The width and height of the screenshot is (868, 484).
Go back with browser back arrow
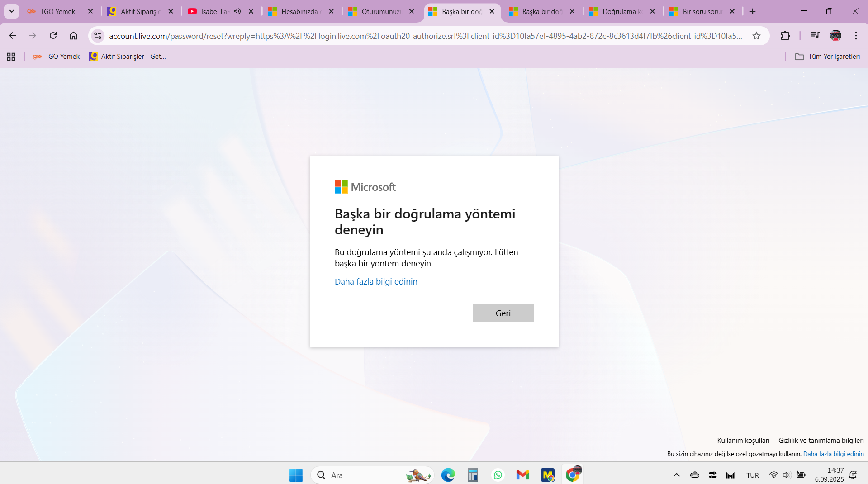pyautogui.click(x=13, y=36)
